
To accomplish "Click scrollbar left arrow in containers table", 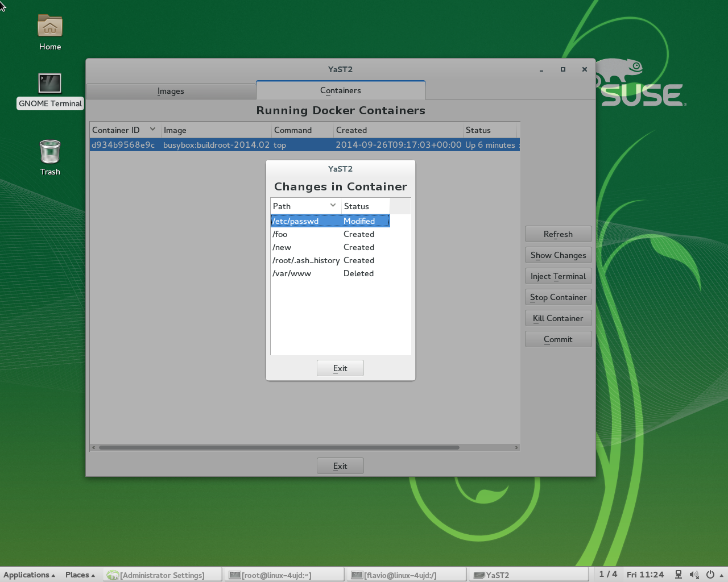I will click(94, 447).
